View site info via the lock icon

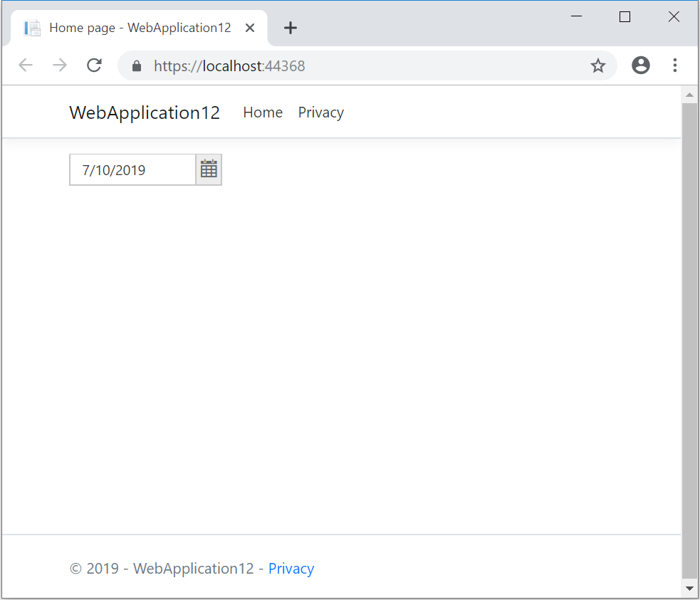click(137, 66)
